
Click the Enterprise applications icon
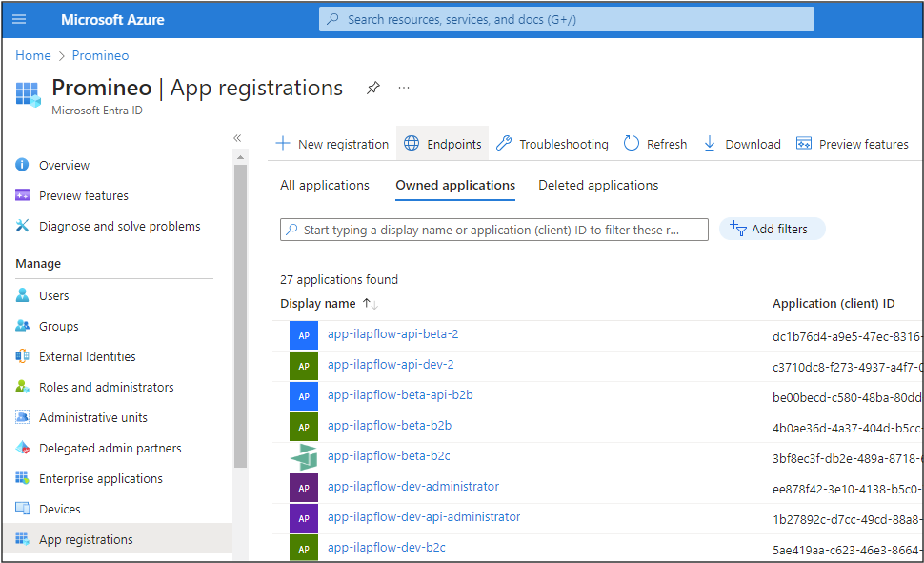pos(23,478)
